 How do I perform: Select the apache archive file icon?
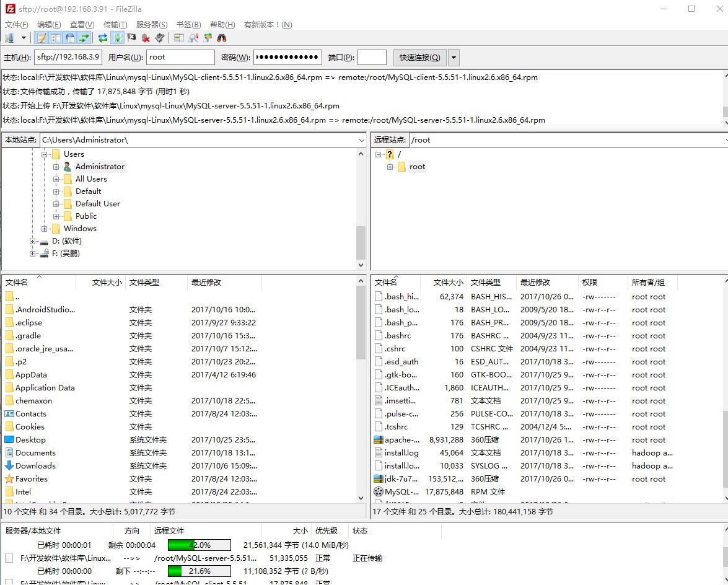pyautogui.click(x=379, y=439)
